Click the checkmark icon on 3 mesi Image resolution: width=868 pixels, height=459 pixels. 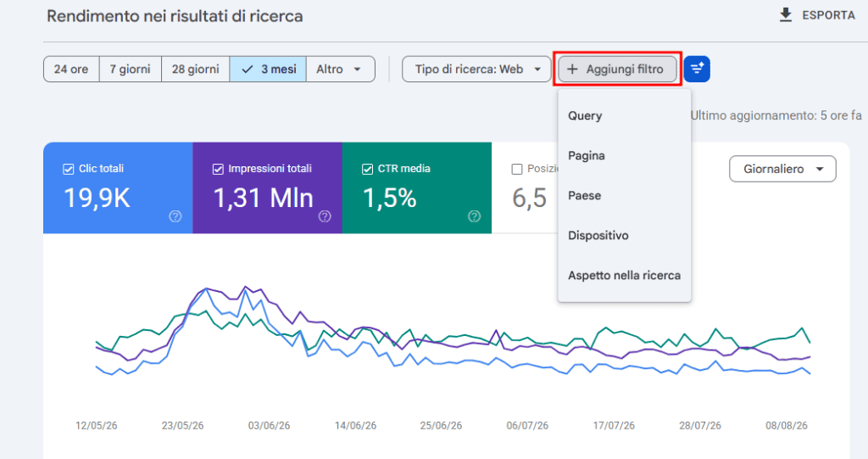(248, 70)
